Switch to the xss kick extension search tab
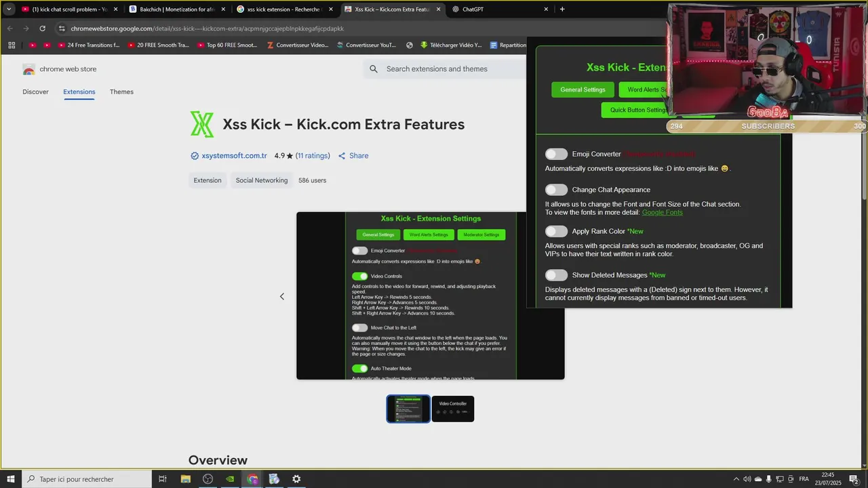The height and width of the screenshot is (488, 868). 283,9
